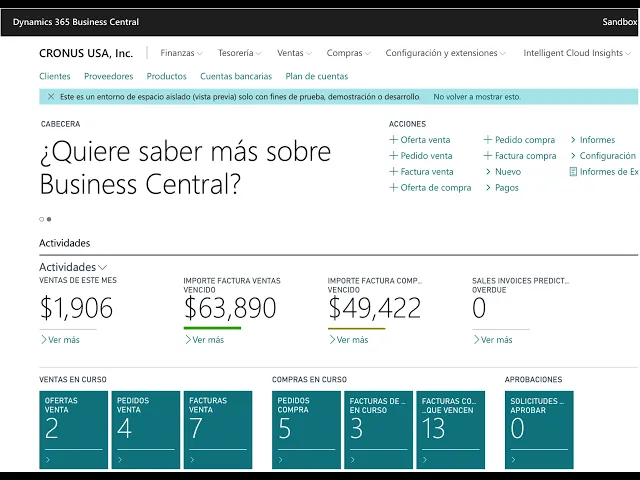
Task: Click the headline about Business Central
Action: (x=185, y=168)
